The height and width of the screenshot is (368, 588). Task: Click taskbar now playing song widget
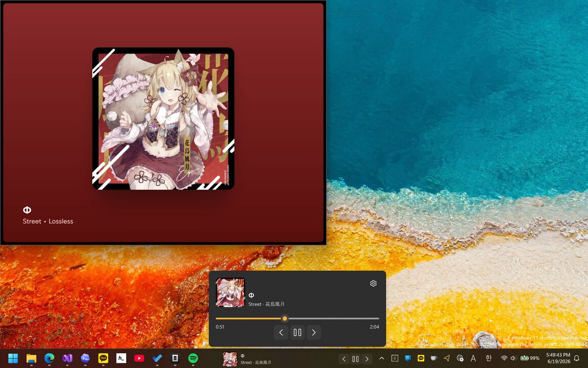coord(248,359)
